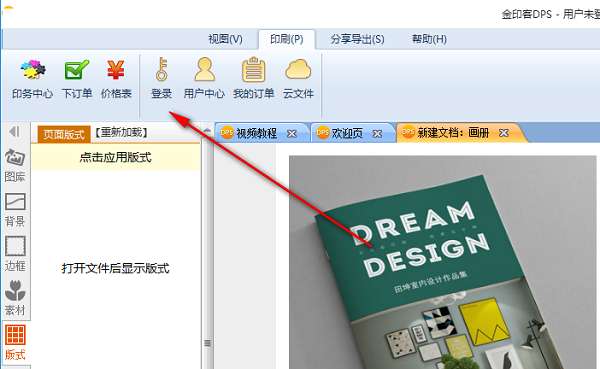Click the 下订单 place order icon
Image resolution: width=600 pixels, height=369 pixels.
77,79
